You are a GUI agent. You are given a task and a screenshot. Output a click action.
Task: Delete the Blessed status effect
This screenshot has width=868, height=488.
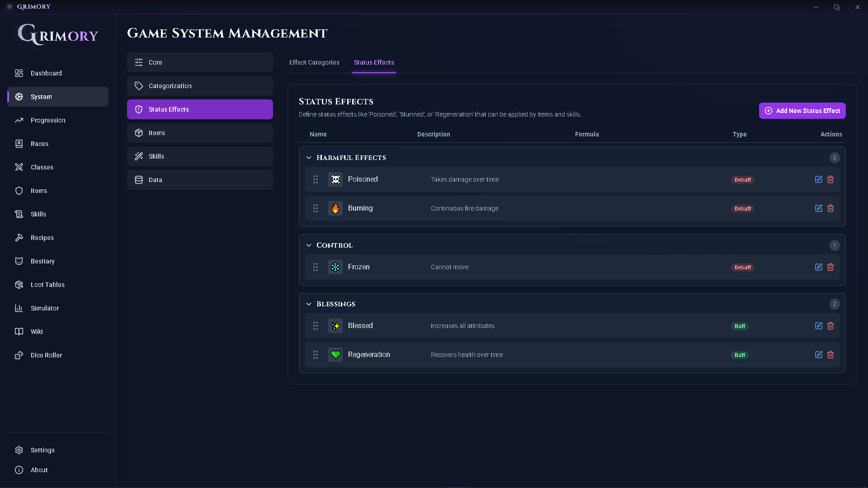point(830,326)
